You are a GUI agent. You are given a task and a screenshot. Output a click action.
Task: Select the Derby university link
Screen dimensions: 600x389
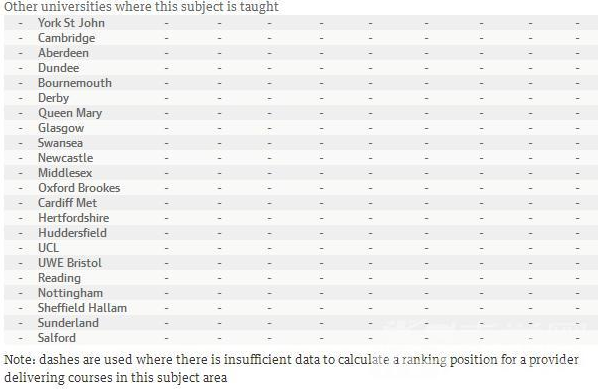click(x=54, y=98)
